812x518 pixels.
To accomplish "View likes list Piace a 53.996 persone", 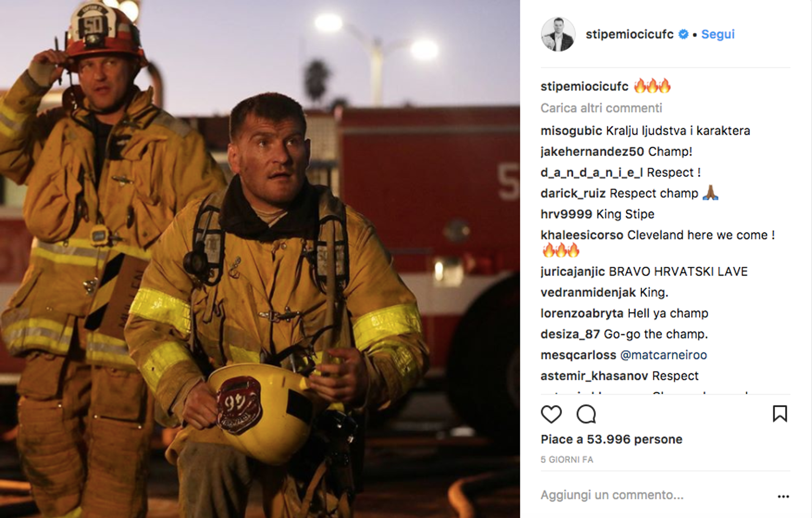I will pos(611,439).
